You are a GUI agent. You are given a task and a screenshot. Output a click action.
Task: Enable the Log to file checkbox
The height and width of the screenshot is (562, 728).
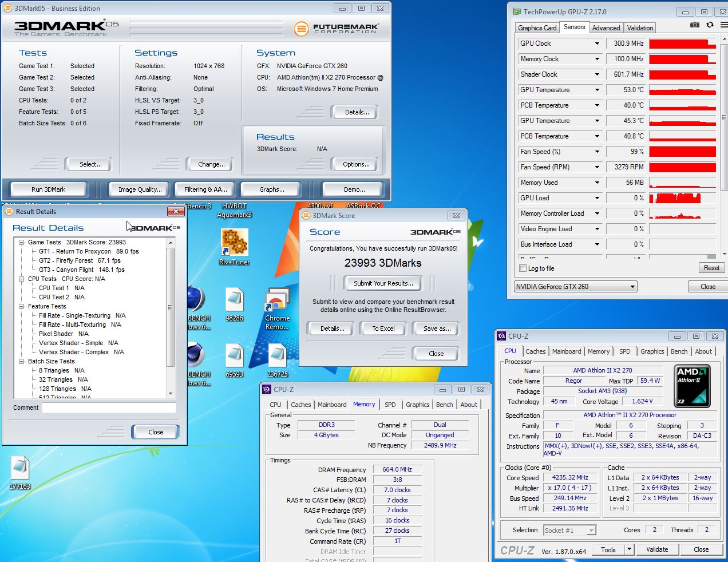point(523,268)
